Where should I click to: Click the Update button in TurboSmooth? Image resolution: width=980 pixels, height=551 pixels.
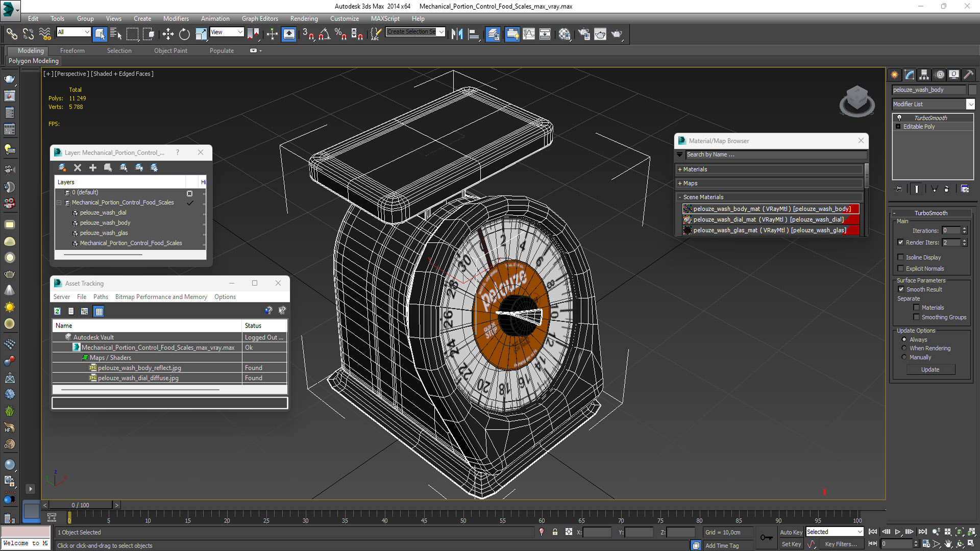tap(930, 369)
